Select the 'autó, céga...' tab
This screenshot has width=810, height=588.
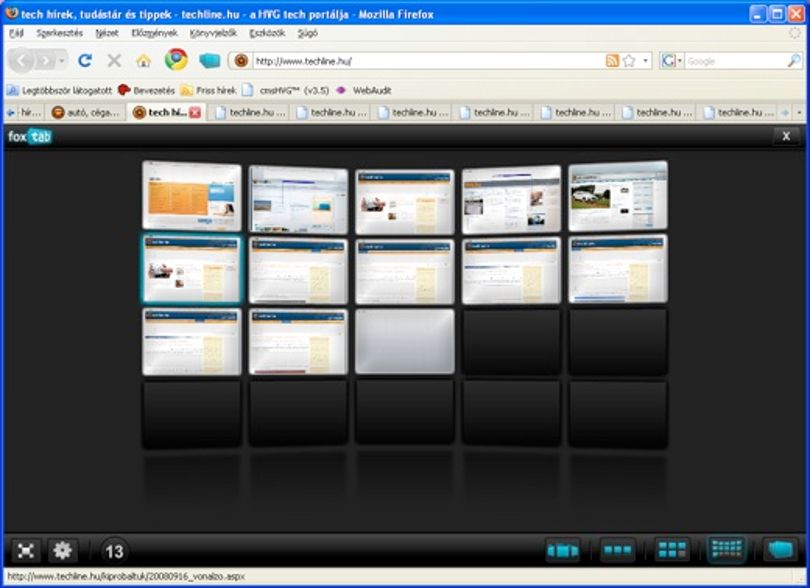(86, 112)
